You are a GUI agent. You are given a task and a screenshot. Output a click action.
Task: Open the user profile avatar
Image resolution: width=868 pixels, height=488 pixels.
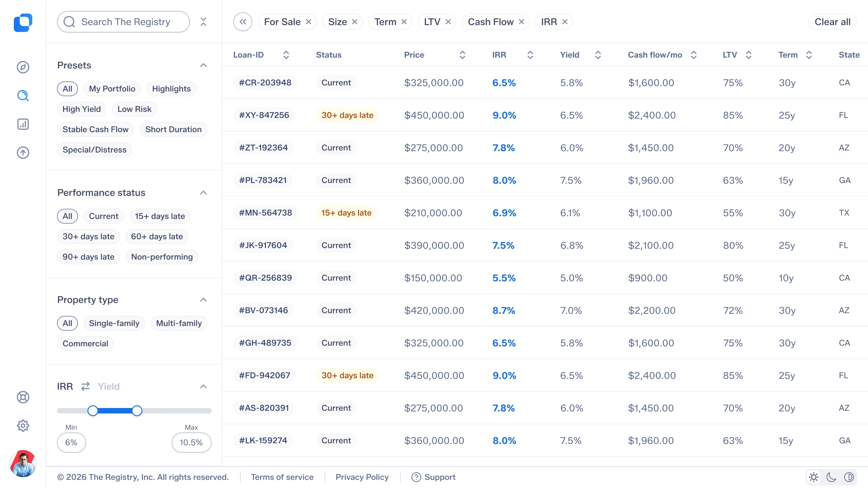pyautogui.click(x=23, y=464)
